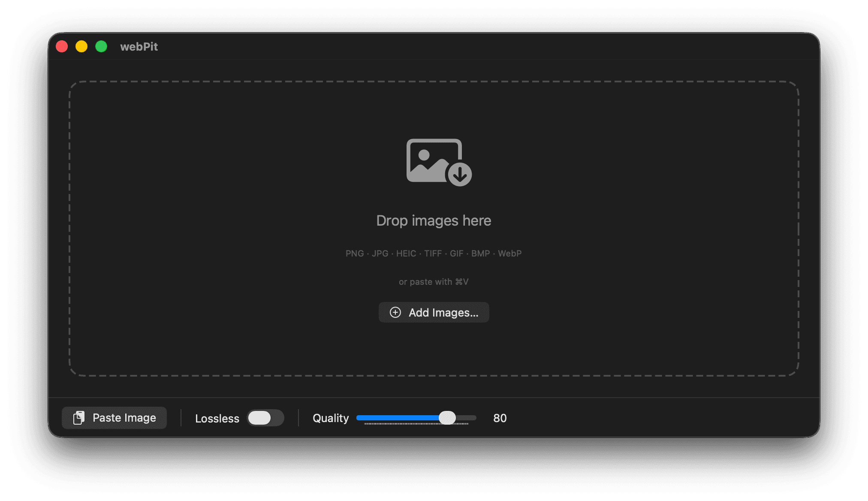The image size is (868, 501).
Task: Click the Quality label
Action: pos(331,418)
